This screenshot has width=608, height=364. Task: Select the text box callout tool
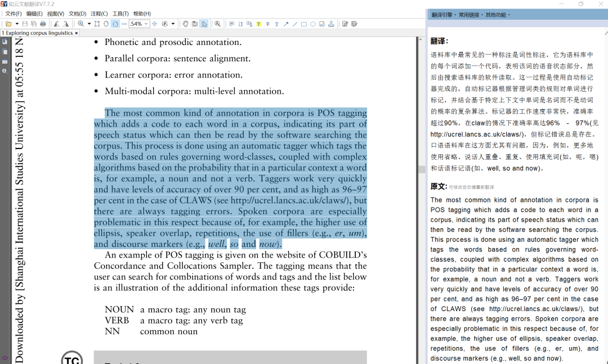(249, 24)
